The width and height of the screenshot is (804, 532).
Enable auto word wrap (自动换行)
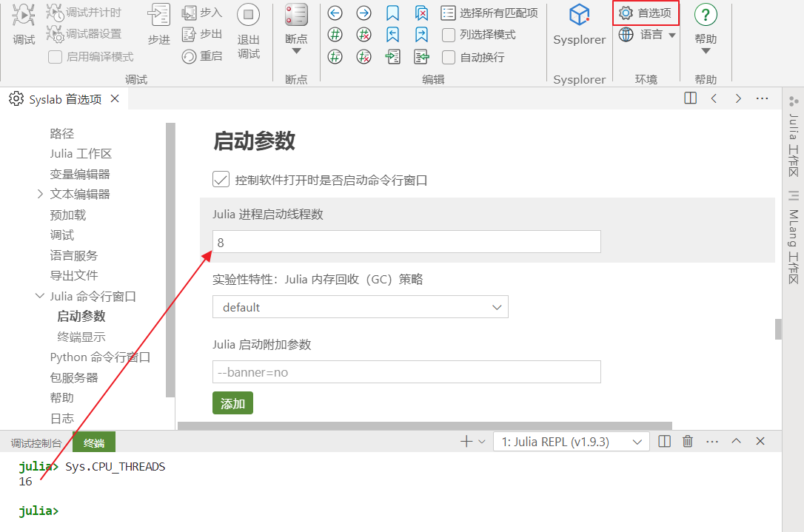[x=449, y=57]
